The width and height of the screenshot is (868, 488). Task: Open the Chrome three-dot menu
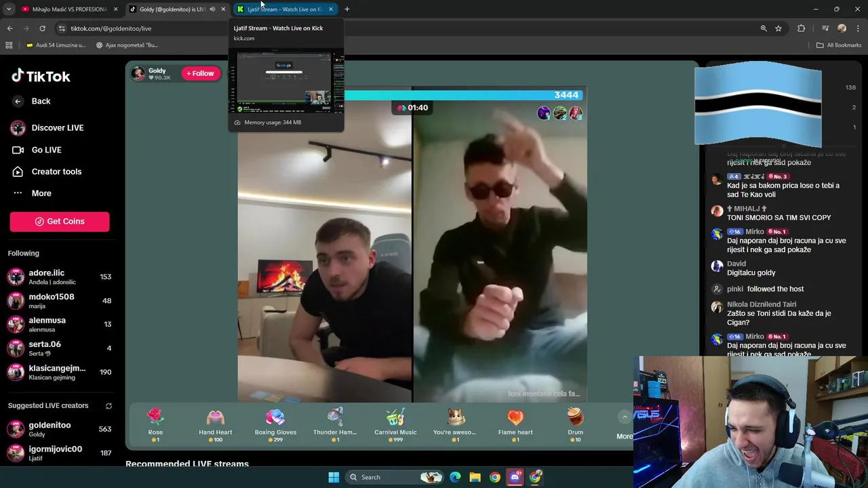[x=859, y=28]
